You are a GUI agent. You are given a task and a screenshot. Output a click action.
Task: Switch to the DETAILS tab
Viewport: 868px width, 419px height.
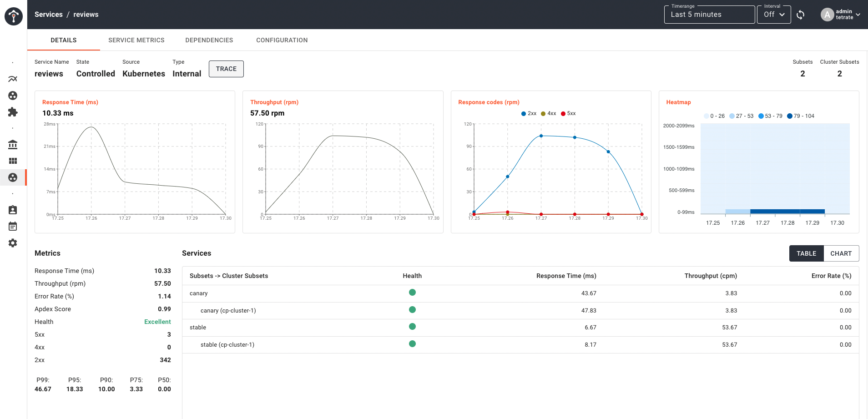point(64,40)
